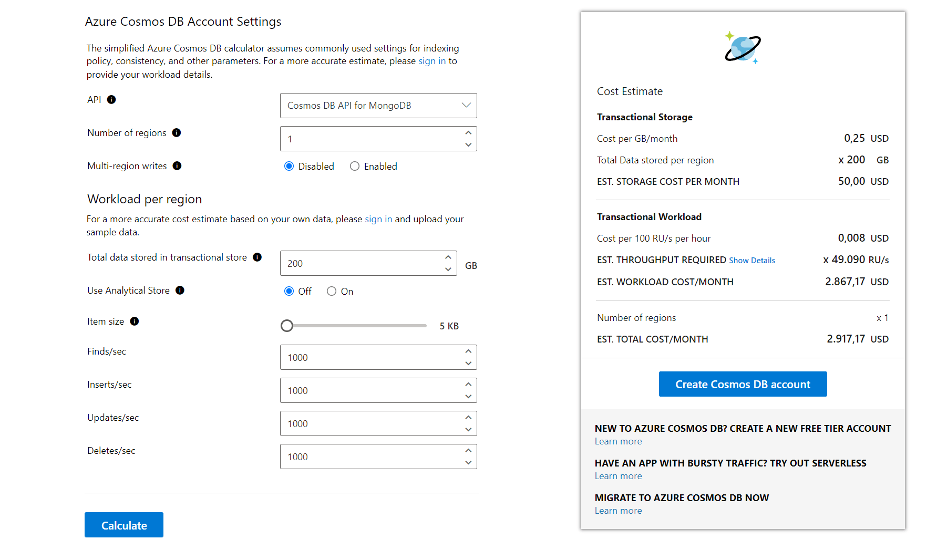Select the Disabled option for Multi-region writes
Screen dimensions: 927x560
289,166
